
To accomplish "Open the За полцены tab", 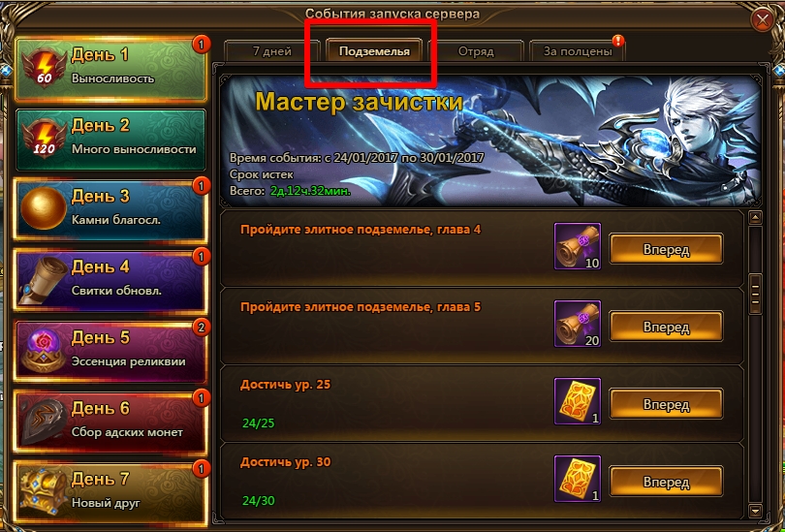I will tap(578, 51).
